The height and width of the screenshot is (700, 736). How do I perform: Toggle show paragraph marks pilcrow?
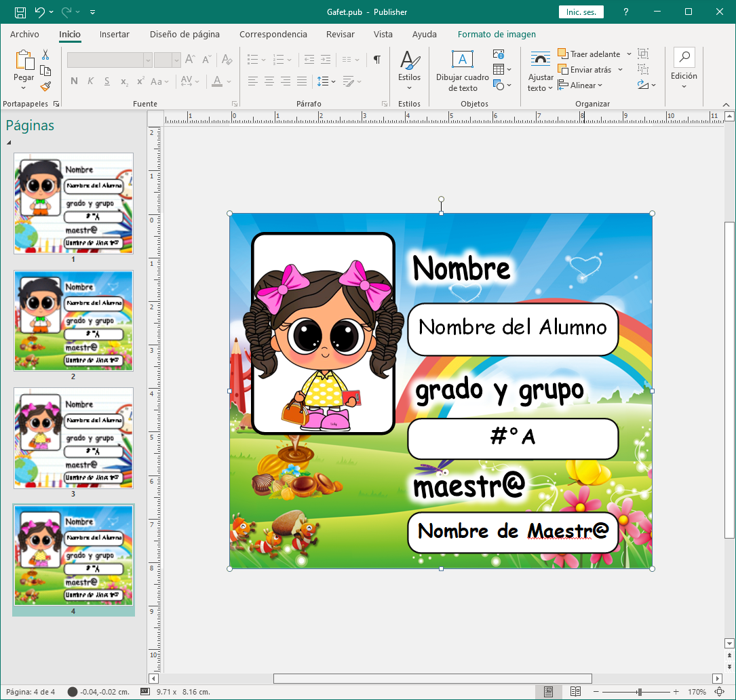click(377, 60)
